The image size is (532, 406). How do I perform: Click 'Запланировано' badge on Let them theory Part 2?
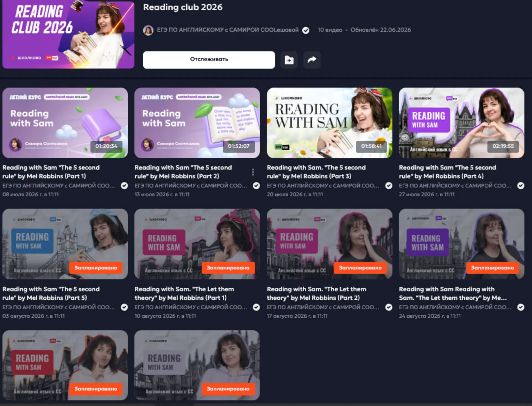[x=360, y=268]
